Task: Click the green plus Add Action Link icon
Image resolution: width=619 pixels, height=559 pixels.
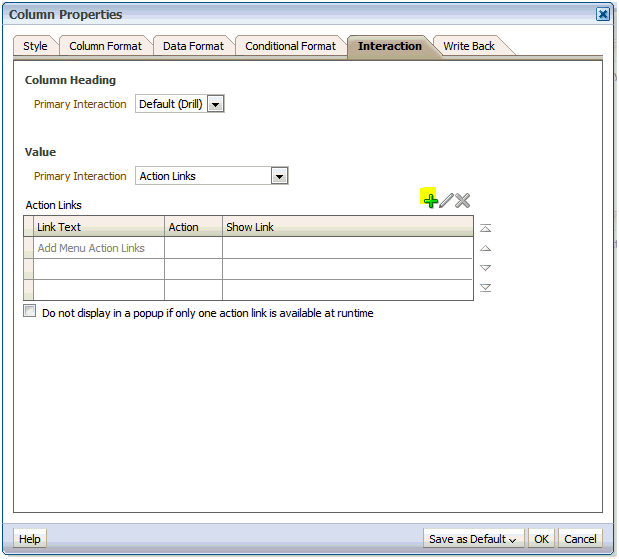Action: click(430, 201)
